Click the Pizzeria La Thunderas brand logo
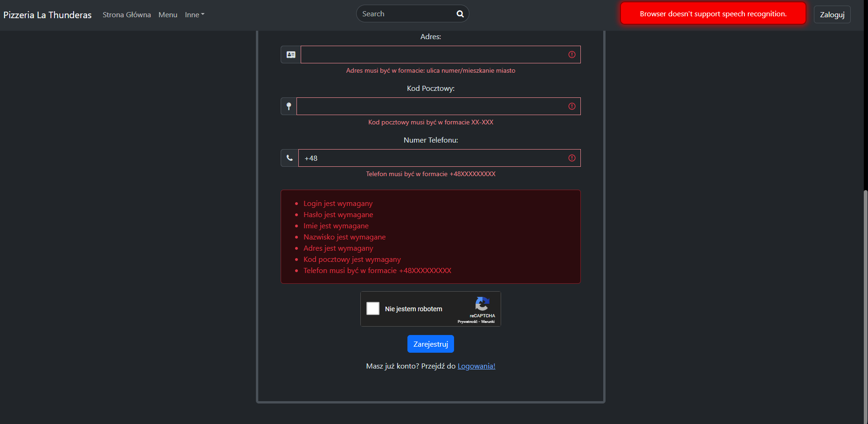This screenshot has width=868, height=424. [x=48, y=15]
